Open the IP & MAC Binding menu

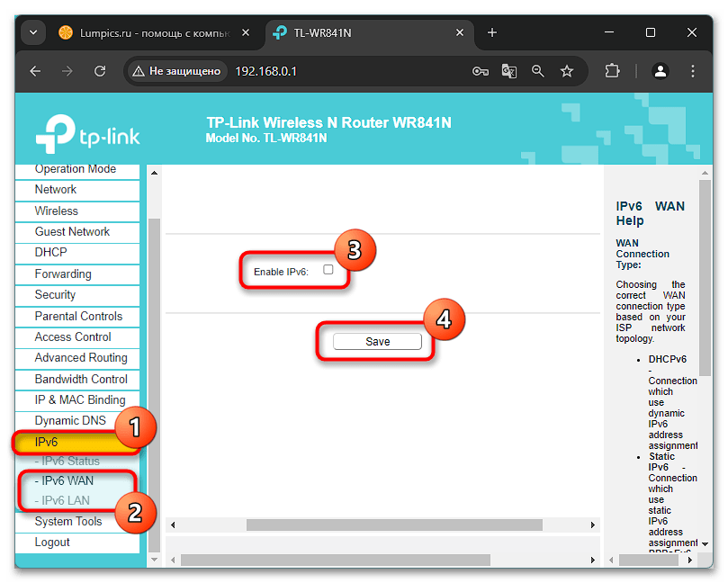(x=77, y=400)
